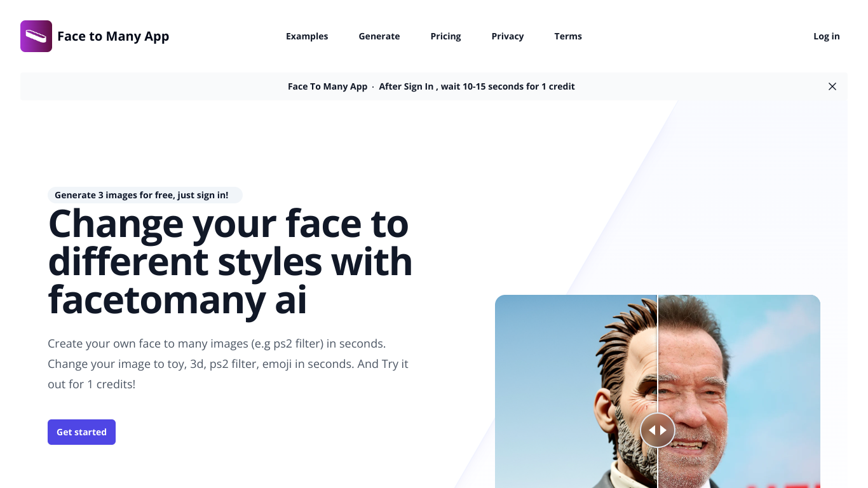868x488 pixels.
Task: Click the right arrow on comparison handle
Action: [x=663, y=430]
